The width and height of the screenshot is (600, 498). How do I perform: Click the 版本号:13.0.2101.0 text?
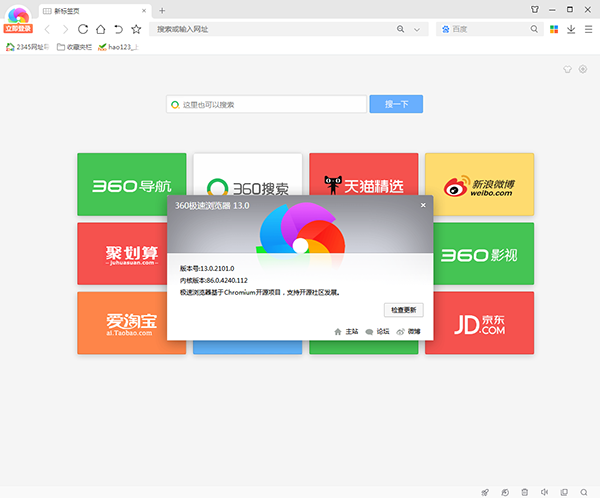click(x=207, y=268)
